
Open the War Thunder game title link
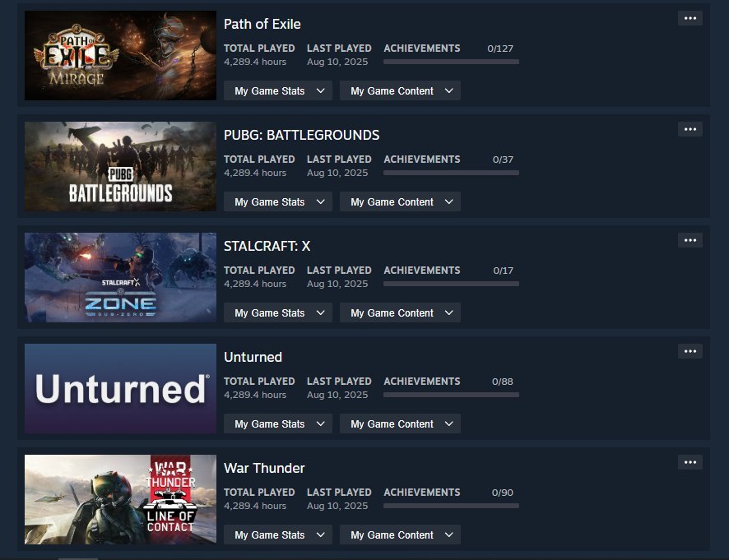pos(264,468)
